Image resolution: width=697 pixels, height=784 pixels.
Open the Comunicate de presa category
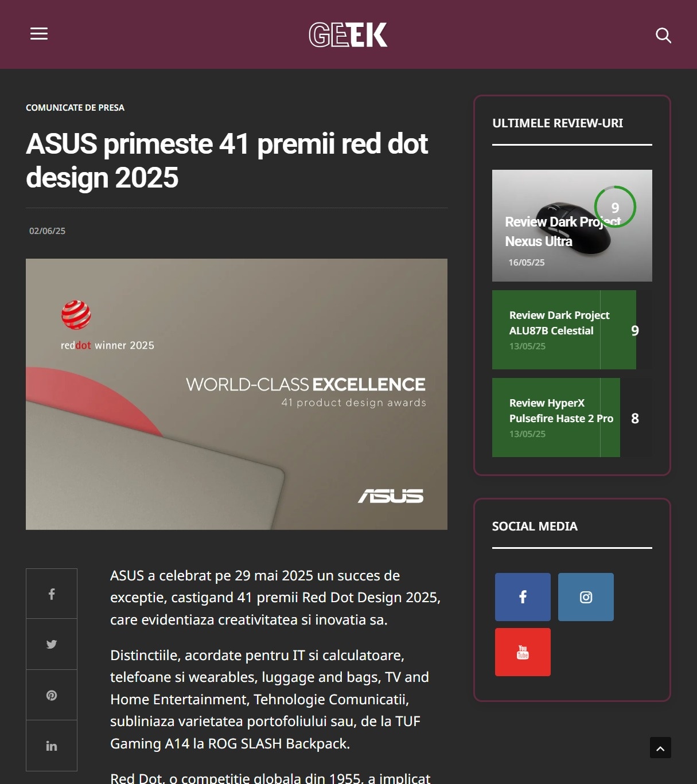[75, 108]
